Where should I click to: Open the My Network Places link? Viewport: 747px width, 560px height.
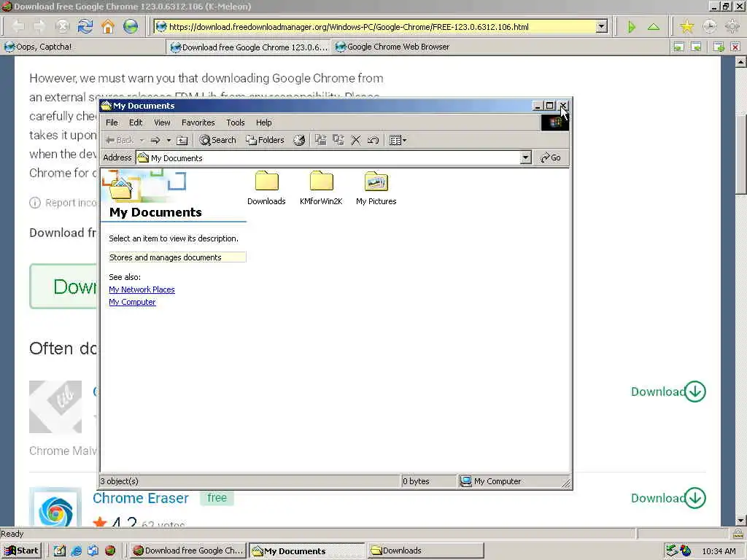tap(142, 289)
